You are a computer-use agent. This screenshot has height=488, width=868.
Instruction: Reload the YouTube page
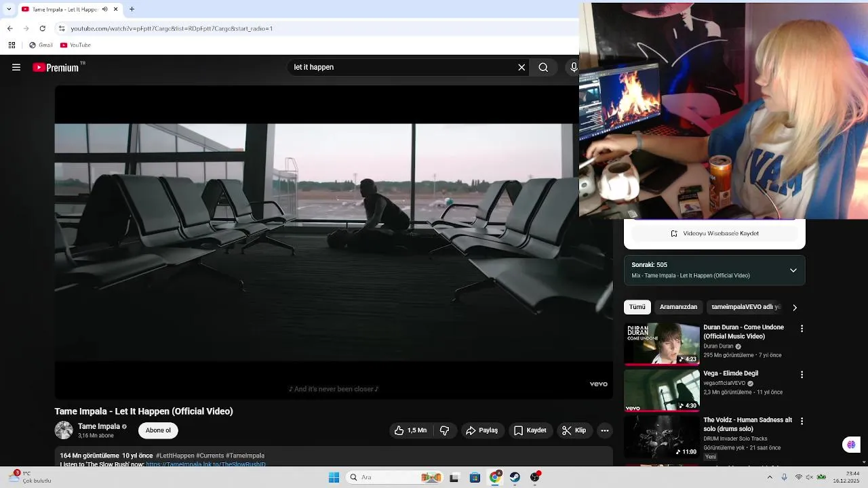coord(43,29)
